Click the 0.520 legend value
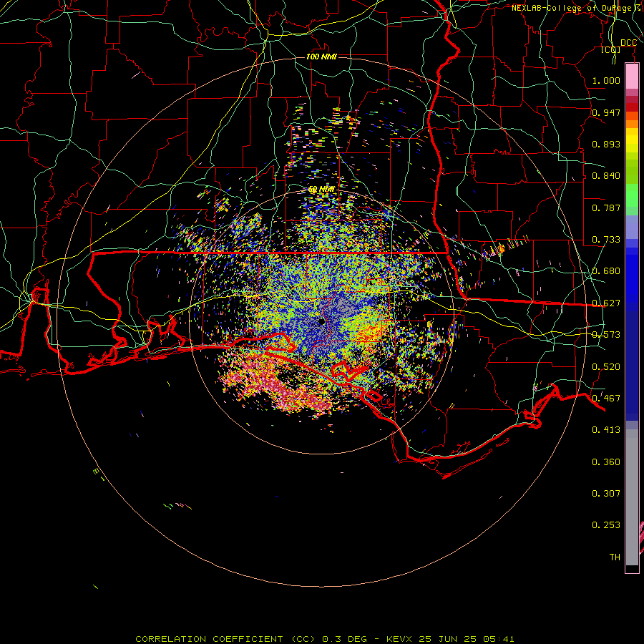The height and width of the screenshot is (644, 644). (606, 367)
